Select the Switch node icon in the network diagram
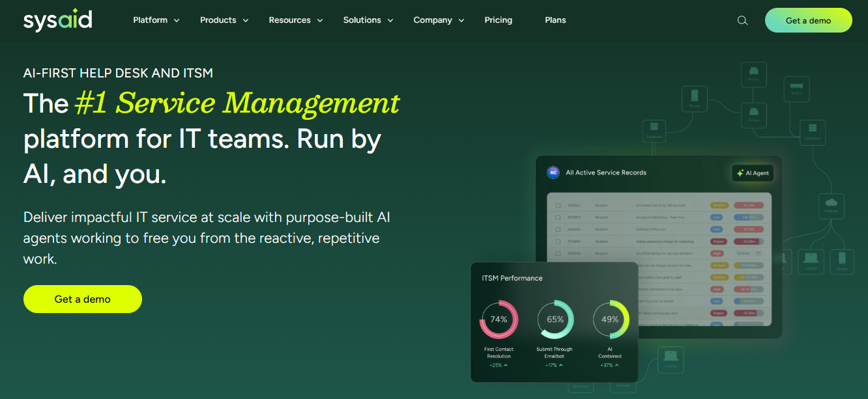Viewport: 868px width, 399px height. pyautogui.click(x=796, y=88)
